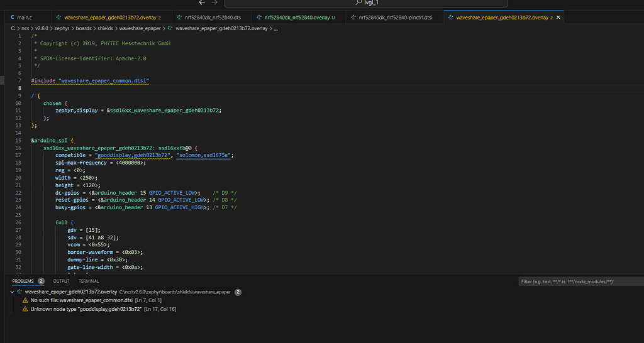Click the back navigation arrow in title bar
The height and width of the screenshot is (343, 644).
pos(203,3)
